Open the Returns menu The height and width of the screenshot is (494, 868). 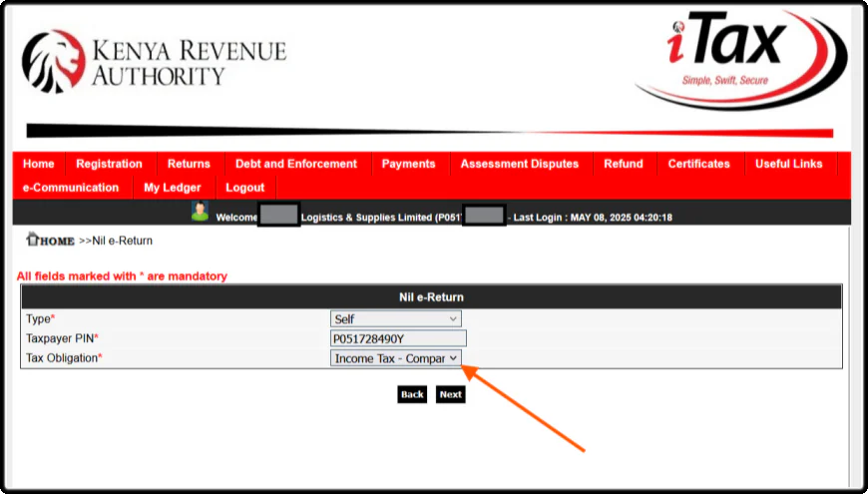coord(189,164)
